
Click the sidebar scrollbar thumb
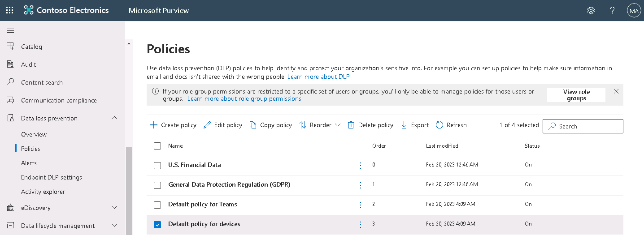tap(129, 191)
